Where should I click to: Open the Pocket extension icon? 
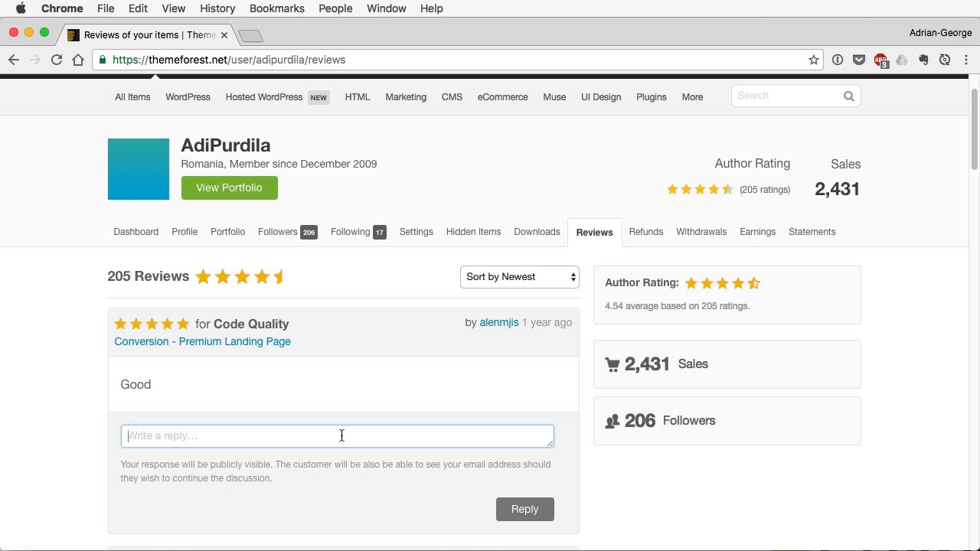click(859, 60)
